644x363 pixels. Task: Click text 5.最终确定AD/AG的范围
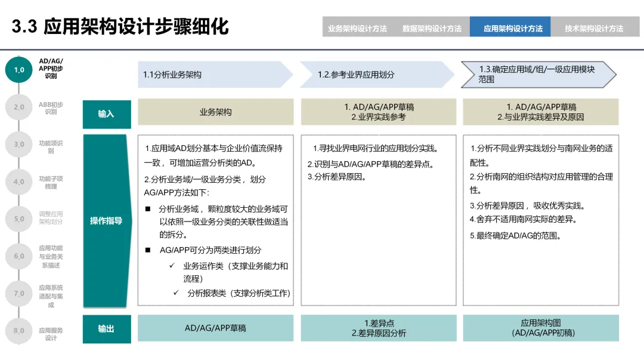(515, 236)
